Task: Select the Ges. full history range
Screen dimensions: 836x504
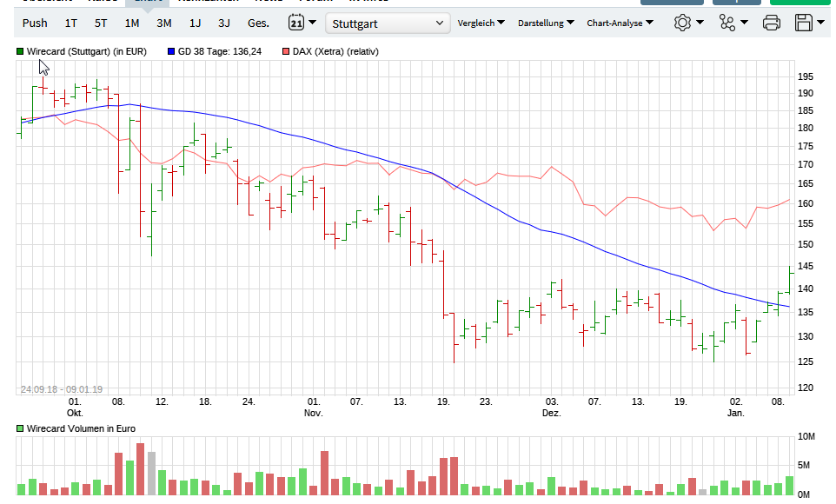Action: click(x=259, y=23)
